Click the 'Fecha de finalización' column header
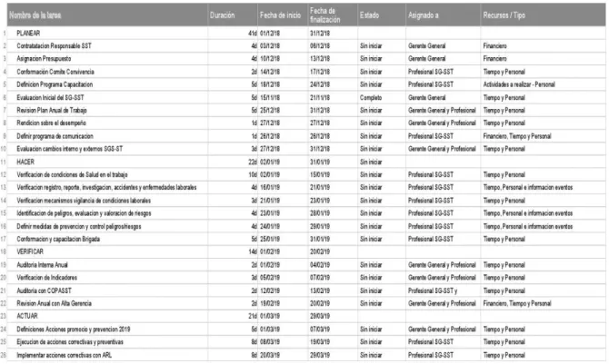 (333, 15)
